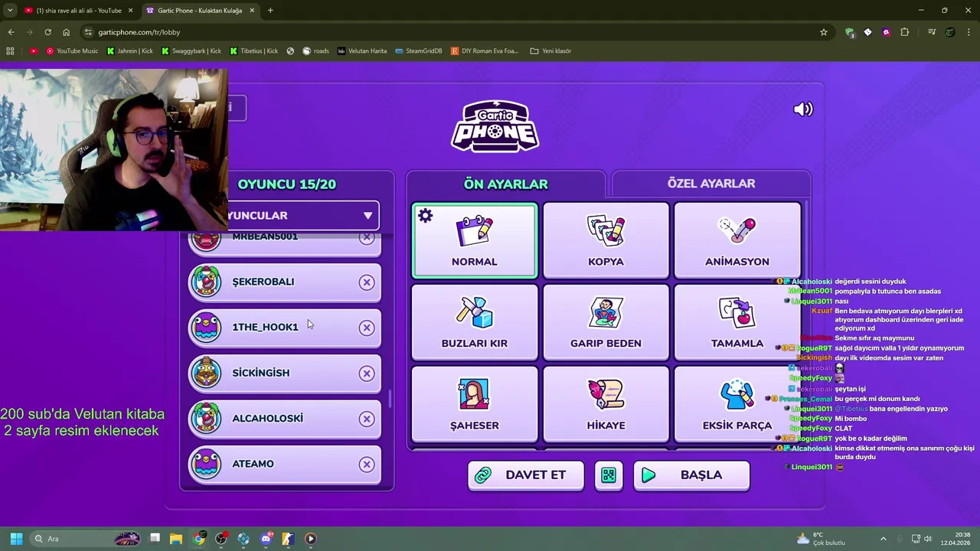Open the weather widget 6°C Çok bulutlu
The image size is (980, 551).
coord(821,539)
